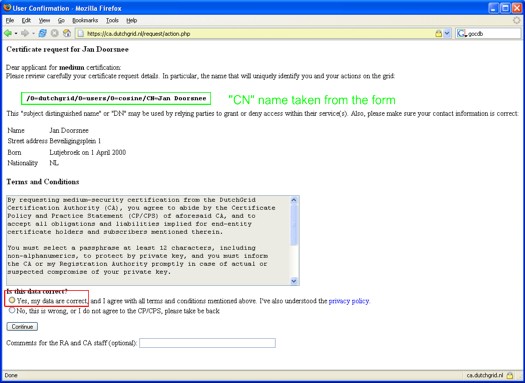Click the 'Terms and Conditions' heading
Viewport: 525px width, 383px height.
click(43, 182)
